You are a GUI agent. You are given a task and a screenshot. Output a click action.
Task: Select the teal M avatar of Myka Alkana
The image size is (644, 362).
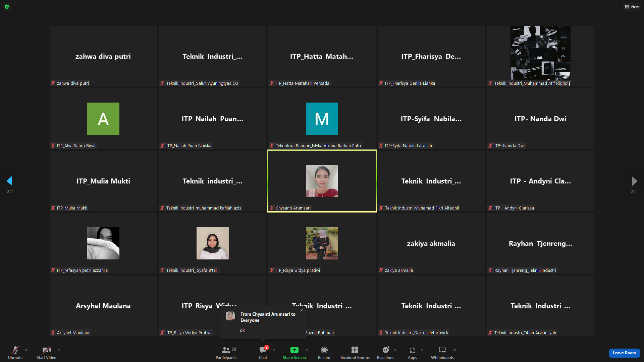click(322, 119)
